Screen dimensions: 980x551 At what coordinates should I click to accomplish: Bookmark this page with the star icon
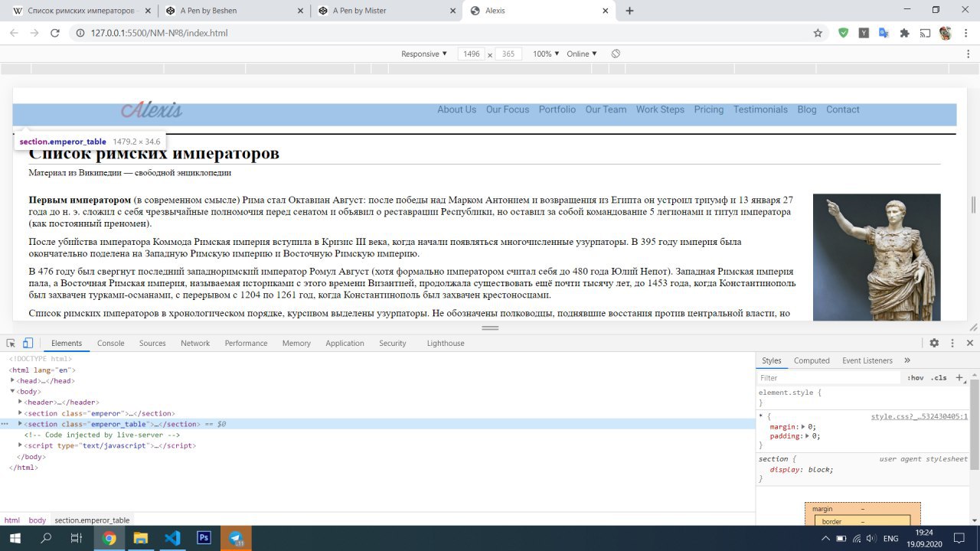(x=818, y=33)
